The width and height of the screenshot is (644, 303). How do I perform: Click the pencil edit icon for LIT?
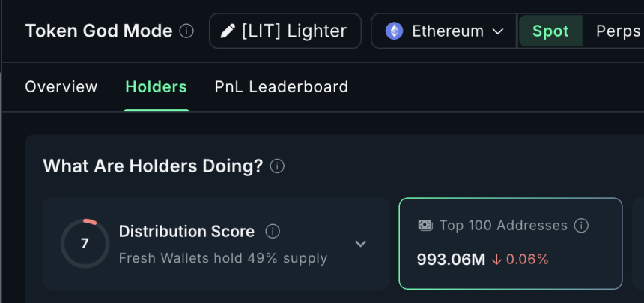227,31
